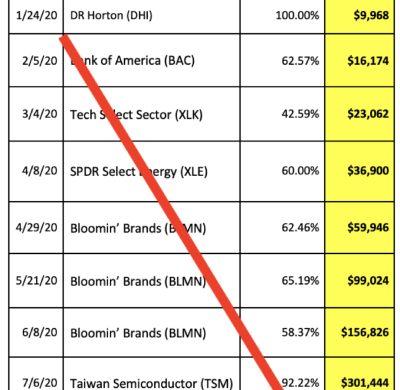
Task: Select Taiwan Semiconductor (TSM) cell
Action: pyautogui.click(x=151, y=374)
